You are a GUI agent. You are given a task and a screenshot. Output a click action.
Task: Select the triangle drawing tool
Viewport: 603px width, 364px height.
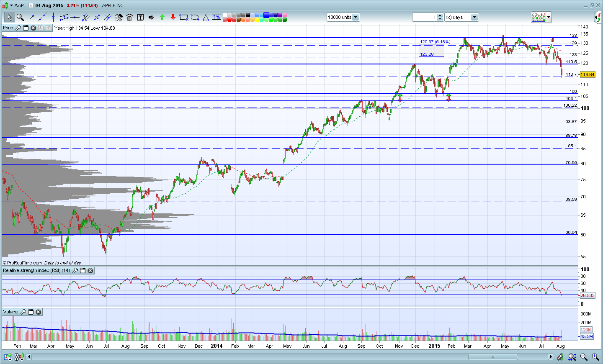[x=206, y=17]
